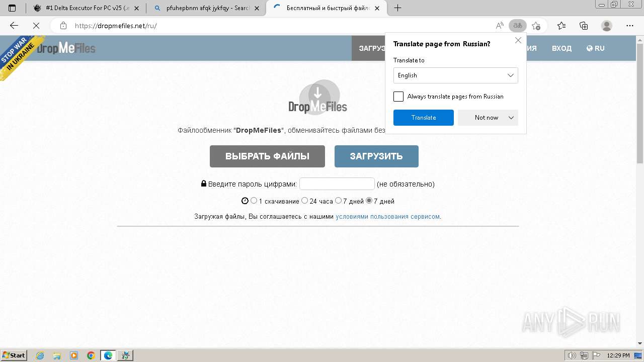Open media player from taskbar
Image resolution: width=644 pixels, height=362 pixels.
(74, 355)
